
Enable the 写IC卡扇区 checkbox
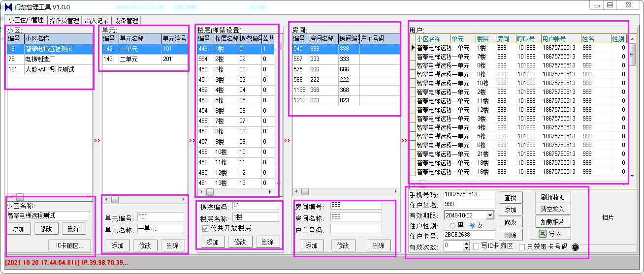pyautogui.click(x=476, y=246)
